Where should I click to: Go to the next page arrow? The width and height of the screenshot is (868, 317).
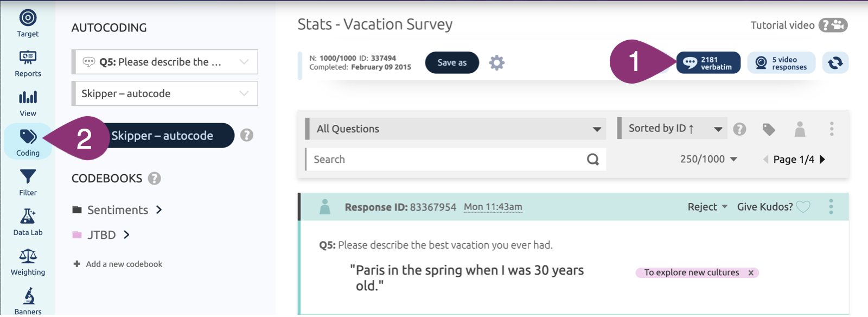point(822,160)
